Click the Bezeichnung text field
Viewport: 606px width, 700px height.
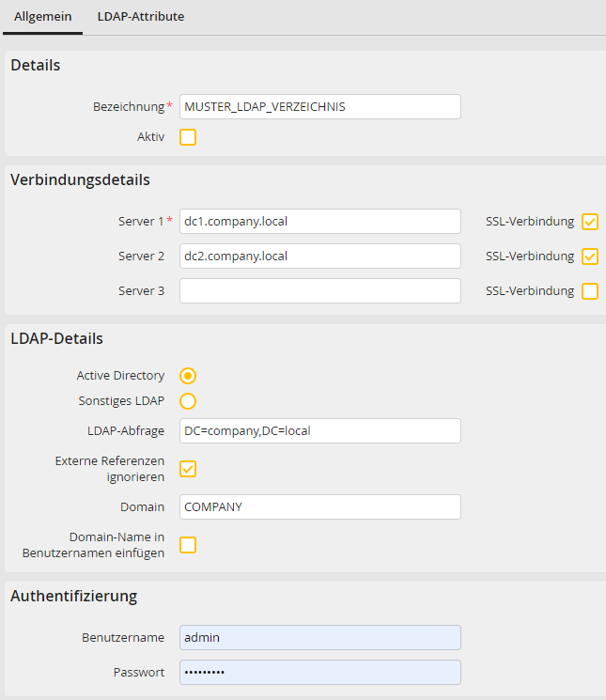click(x=319, y=107)
